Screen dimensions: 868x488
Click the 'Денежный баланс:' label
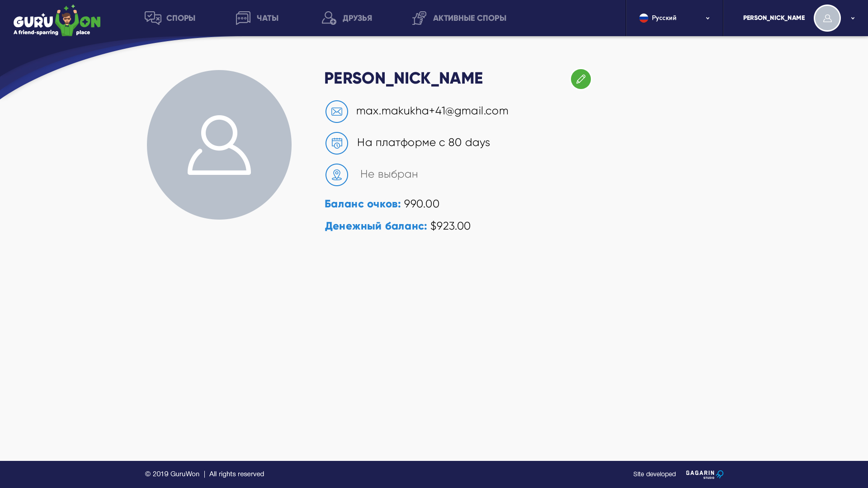[x=376, y=226]
